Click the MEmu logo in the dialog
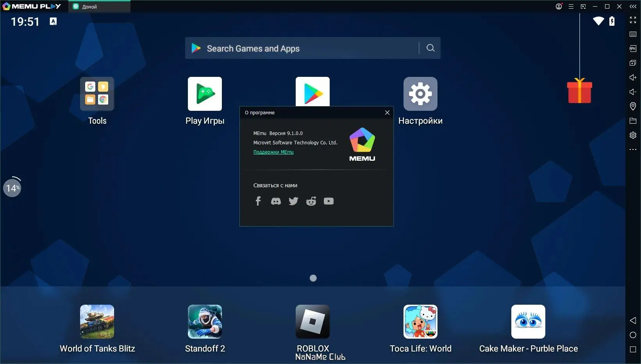The height and width of the screenshot is (364, 641). point(362,144)
